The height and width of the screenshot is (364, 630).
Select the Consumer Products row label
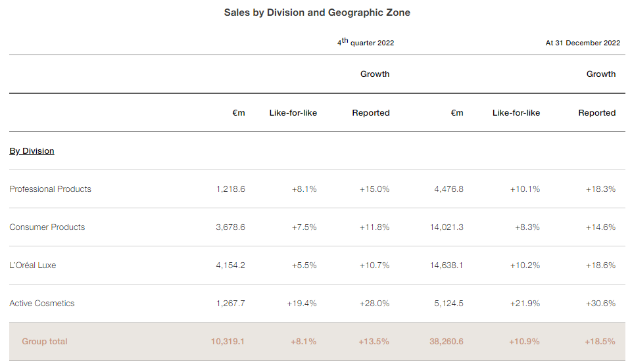pos(47,227)
